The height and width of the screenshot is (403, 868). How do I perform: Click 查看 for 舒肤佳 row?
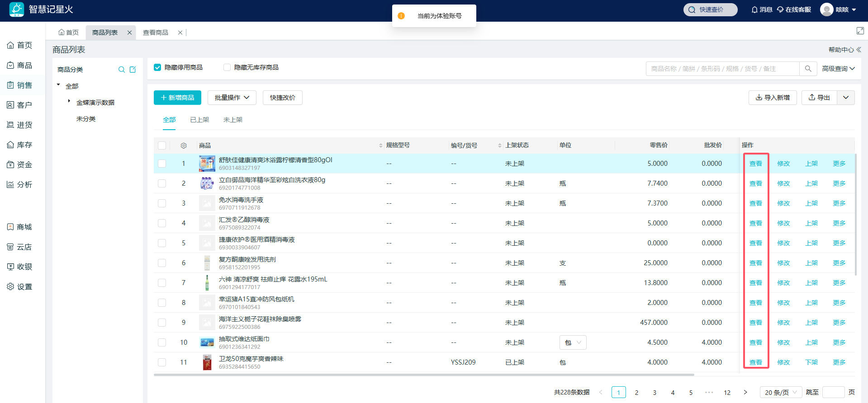point(756,164)
